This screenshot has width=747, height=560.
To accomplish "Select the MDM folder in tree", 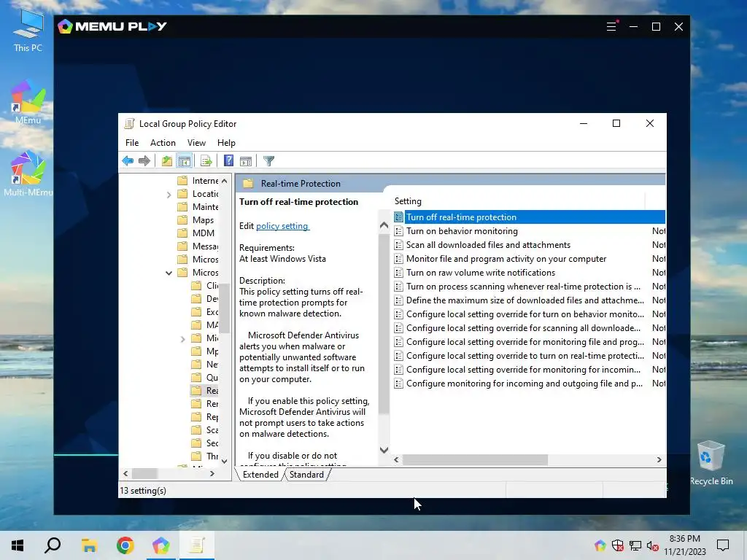I will coord(204,233).
